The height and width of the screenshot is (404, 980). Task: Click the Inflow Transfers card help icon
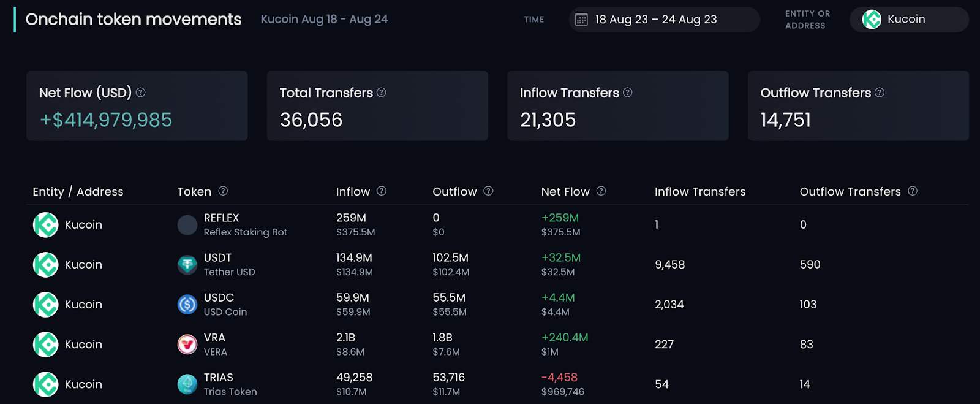point(628,93)
